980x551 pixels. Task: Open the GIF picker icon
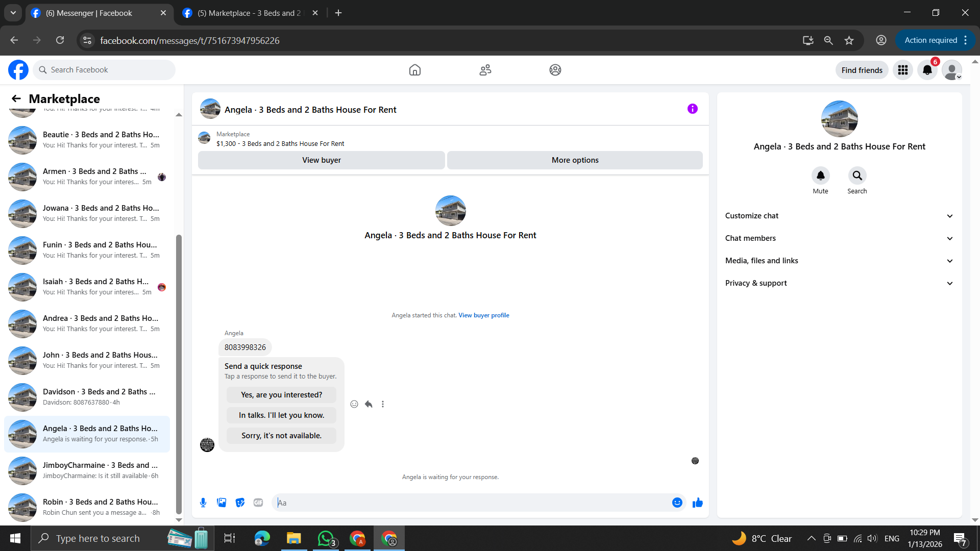coord(258,503)
